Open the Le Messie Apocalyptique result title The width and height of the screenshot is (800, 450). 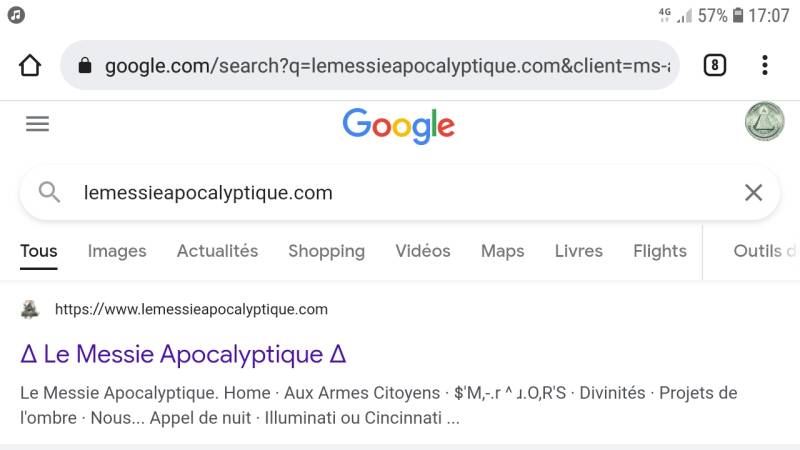[x=183, y=354]
